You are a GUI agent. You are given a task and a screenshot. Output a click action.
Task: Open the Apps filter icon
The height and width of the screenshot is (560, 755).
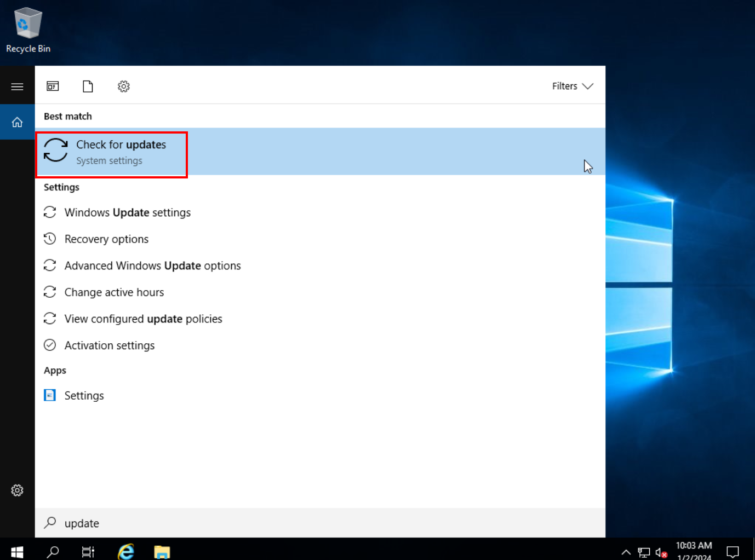click(x=53, y=86)
